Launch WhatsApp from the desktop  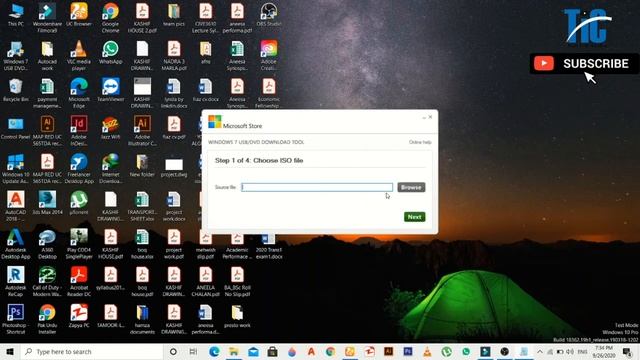[111, 53]
